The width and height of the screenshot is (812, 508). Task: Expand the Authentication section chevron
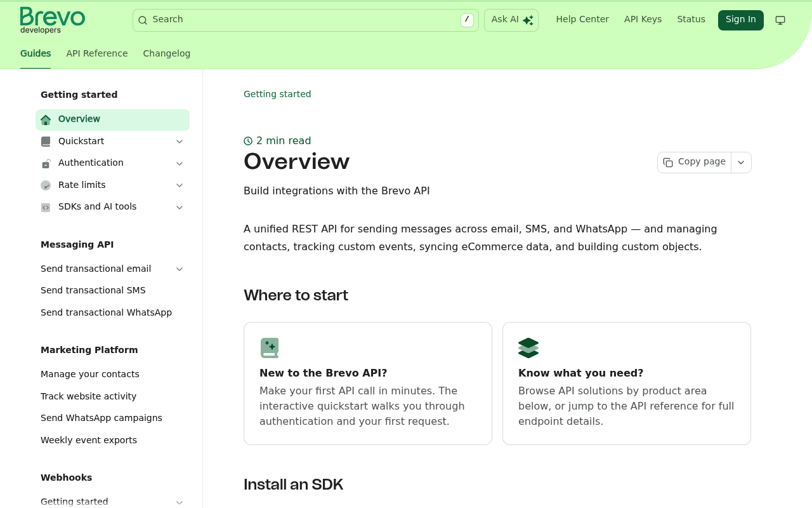pos(180,163)
